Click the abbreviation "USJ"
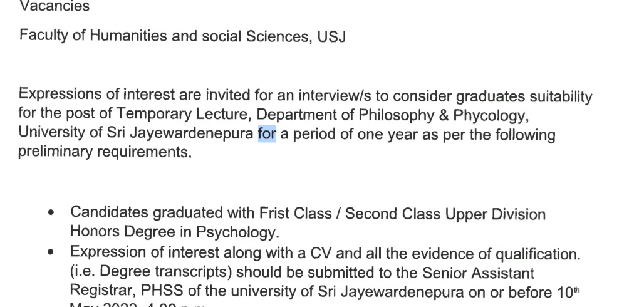The width and height of the screenshot is (644, 307). click(x=331, y=36)
